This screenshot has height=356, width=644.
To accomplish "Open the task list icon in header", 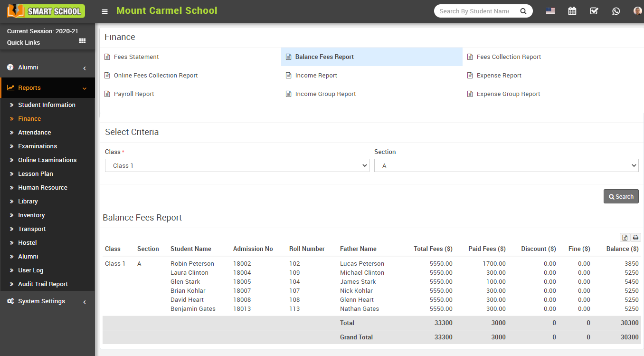I will (594, 10).
